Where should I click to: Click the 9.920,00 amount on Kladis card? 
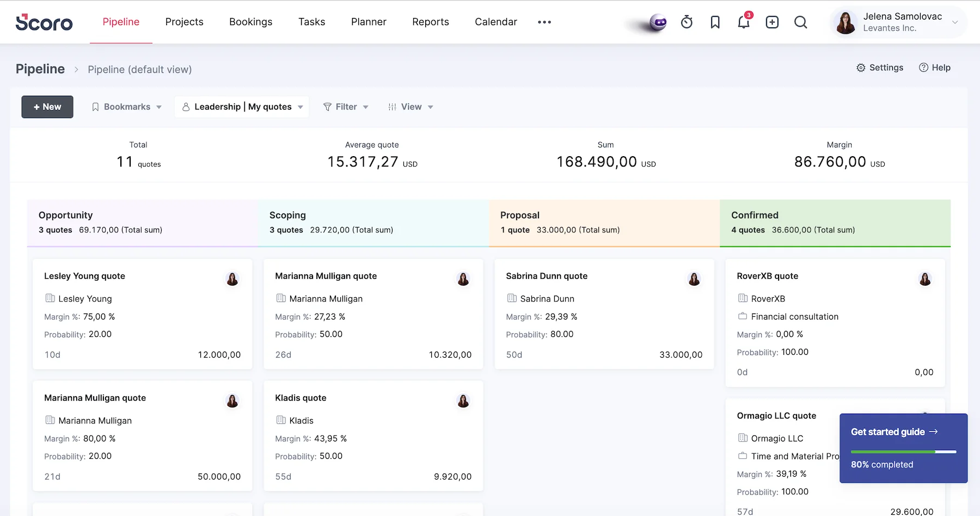[x=453, y=477]
